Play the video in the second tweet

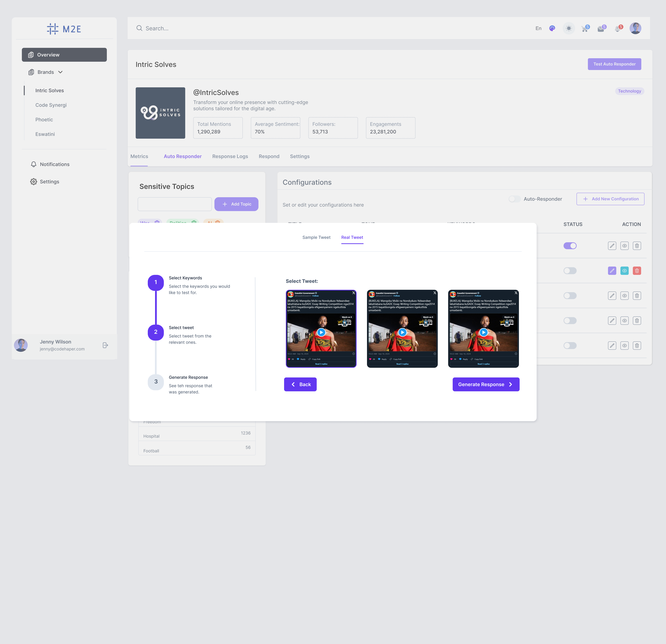(x=402, y=332)
